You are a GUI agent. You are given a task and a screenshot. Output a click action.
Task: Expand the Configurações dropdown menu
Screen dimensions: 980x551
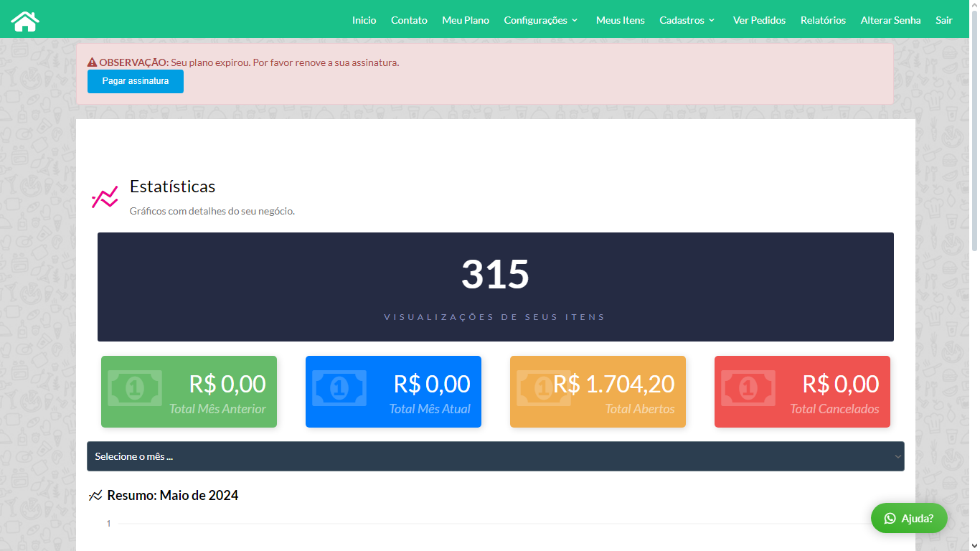pyautogui.click(x=540, y=20)
